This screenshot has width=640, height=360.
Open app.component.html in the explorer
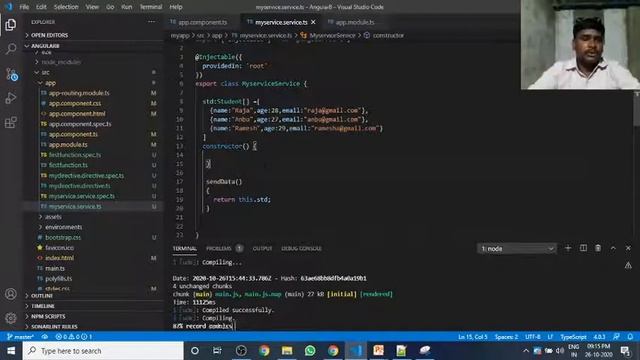(x=77, y=113)
